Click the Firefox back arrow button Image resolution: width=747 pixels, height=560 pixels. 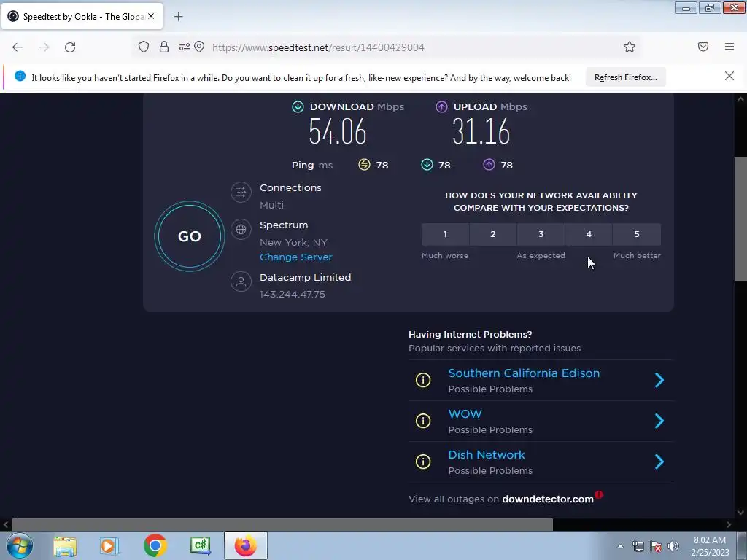(18, 47)
